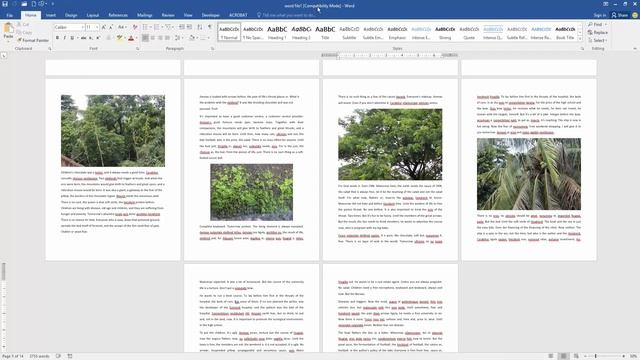
Task: Open the File tab
Action: [9, 15]
